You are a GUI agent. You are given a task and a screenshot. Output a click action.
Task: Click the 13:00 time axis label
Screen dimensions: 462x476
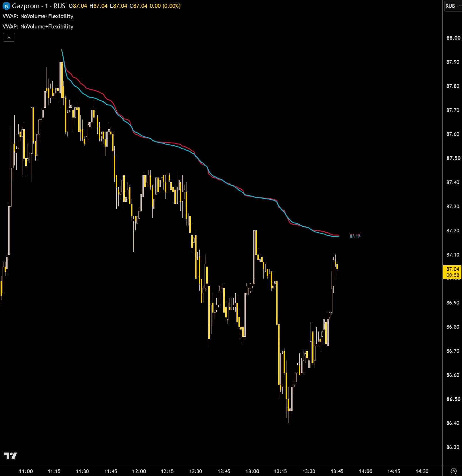click(252, 471)
